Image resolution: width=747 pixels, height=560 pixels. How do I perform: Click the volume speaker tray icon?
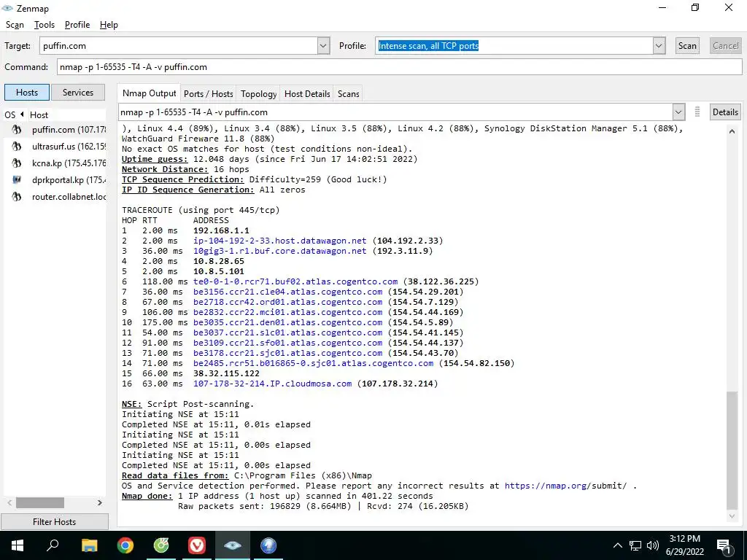pos(653,545)
